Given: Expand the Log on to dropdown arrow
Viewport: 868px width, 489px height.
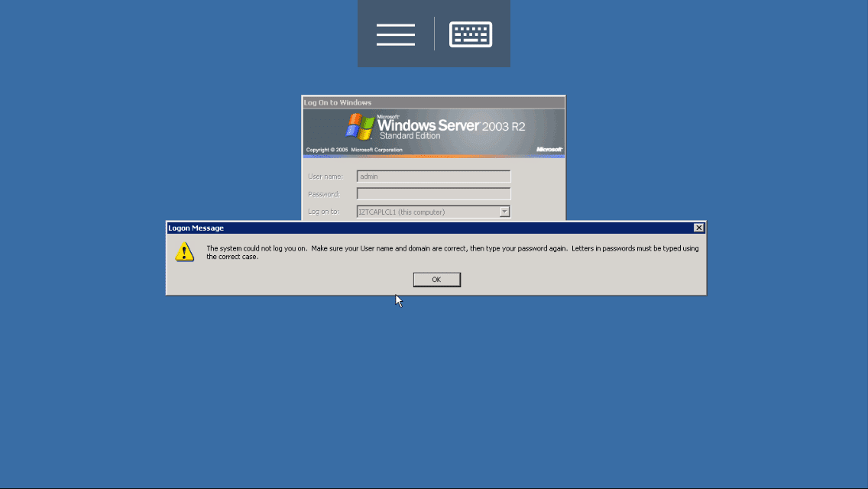Looking at the screenshot, I should [x=504, y=212].
